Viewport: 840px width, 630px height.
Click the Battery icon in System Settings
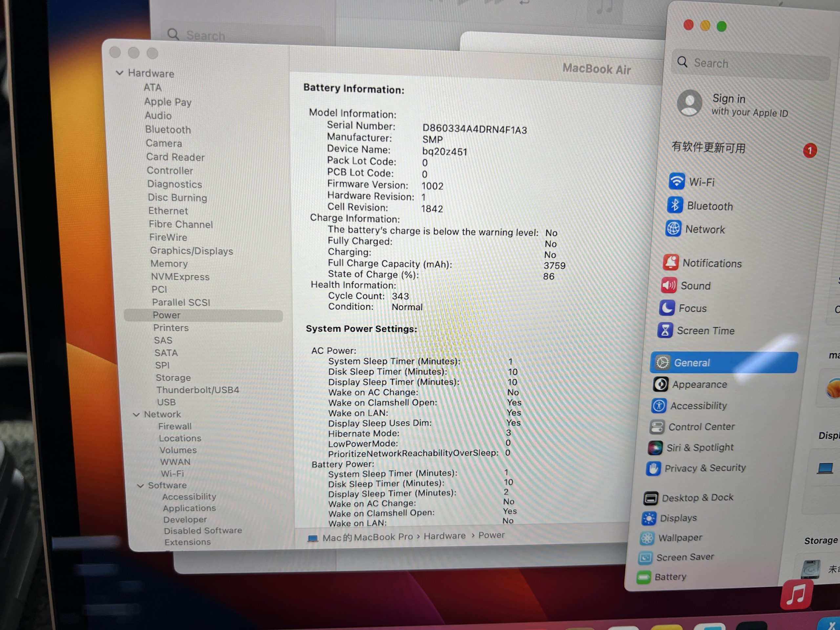coord(644,577)
